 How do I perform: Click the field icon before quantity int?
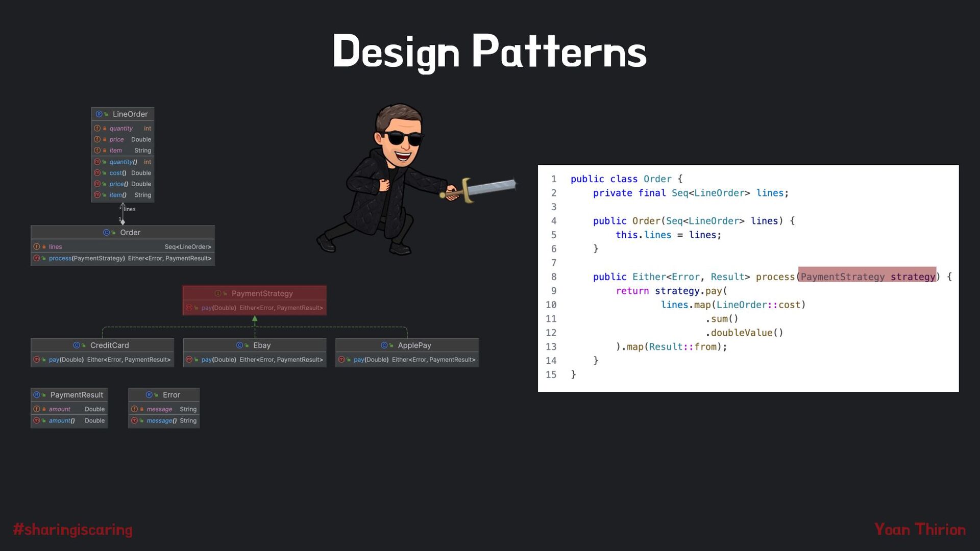(97, 129)
